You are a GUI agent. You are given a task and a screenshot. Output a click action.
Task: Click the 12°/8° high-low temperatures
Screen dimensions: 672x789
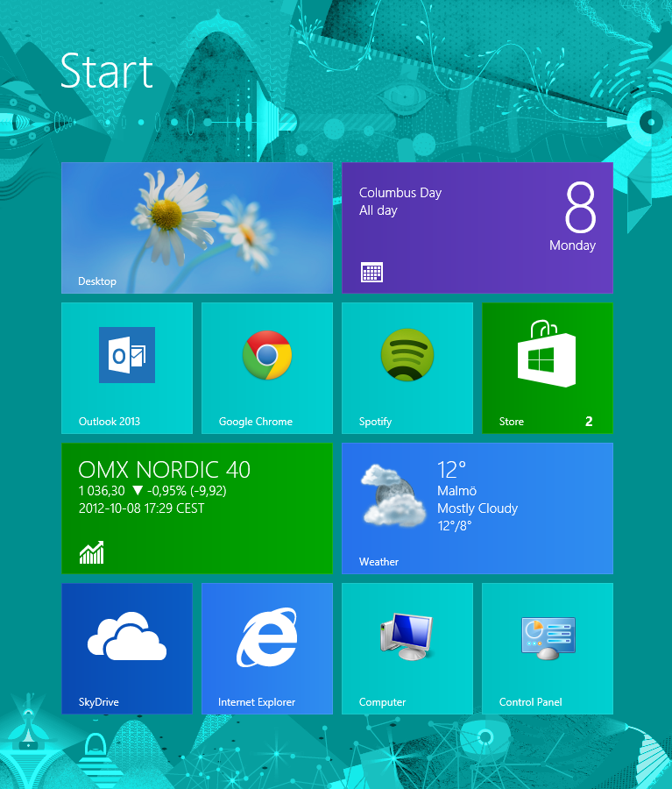pyautogui.click(x=455, y=526)
